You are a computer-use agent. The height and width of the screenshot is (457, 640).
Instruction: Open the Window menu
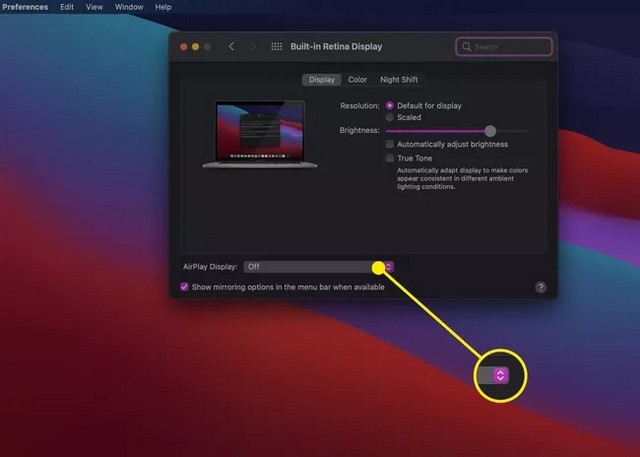point(129,7)
